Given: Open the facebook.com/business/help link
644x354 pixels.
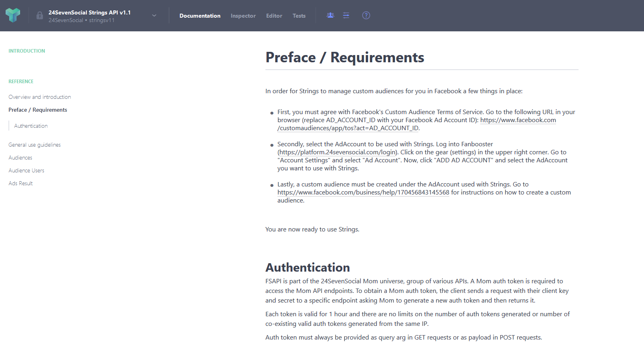Looking at the screenshot, I should pos(363,192).
